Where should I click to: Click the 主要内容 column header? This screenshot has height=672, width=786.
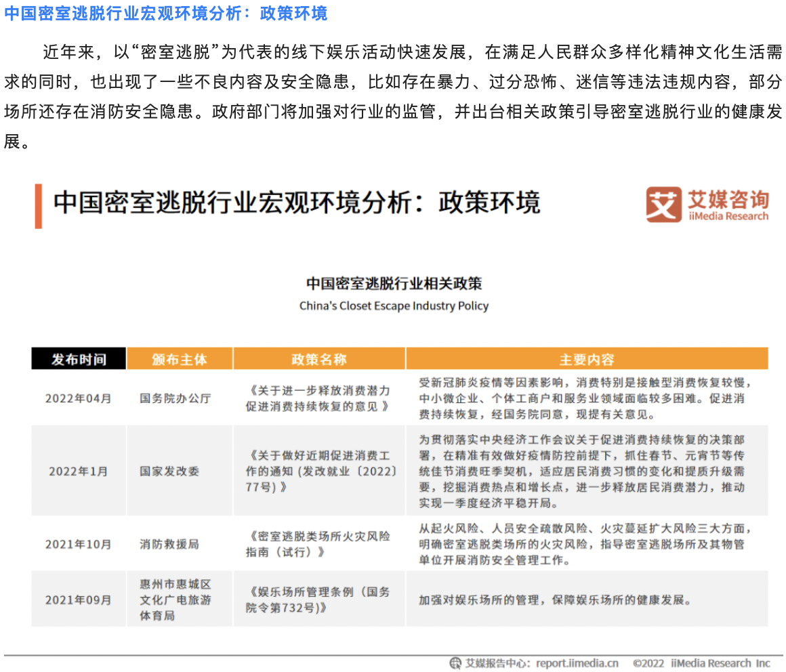(587, 359)
